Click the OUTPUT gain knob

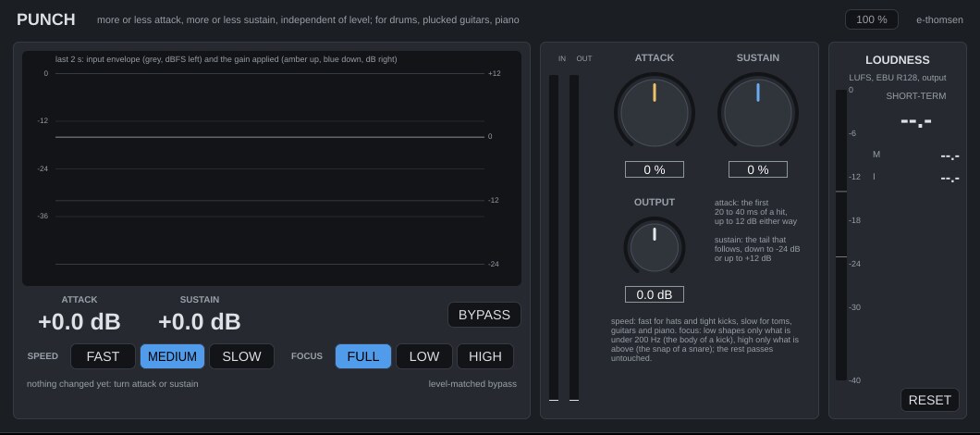pyautogui.click(x=655, y=247)
